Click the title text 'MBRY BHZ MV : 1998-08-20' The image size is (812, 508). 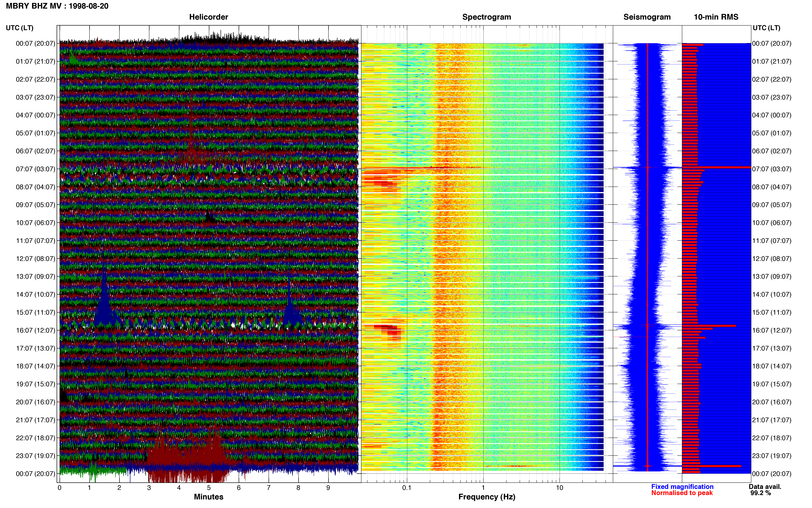point(57,6)
